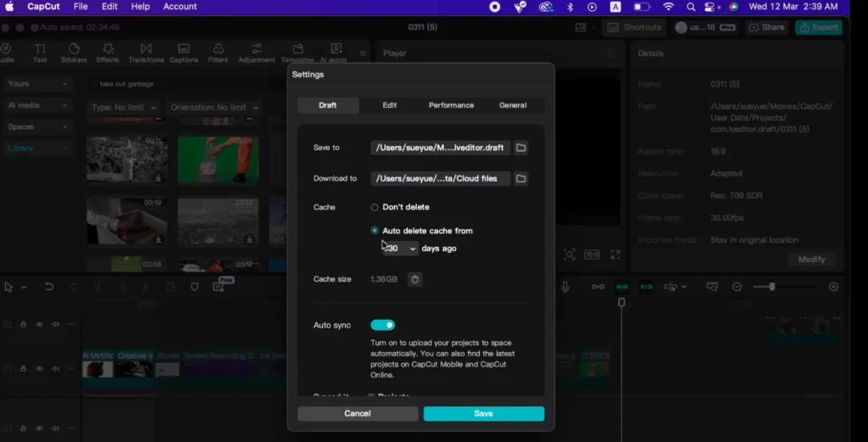Mute the topmost timeline track

click(x=55, y=324)
